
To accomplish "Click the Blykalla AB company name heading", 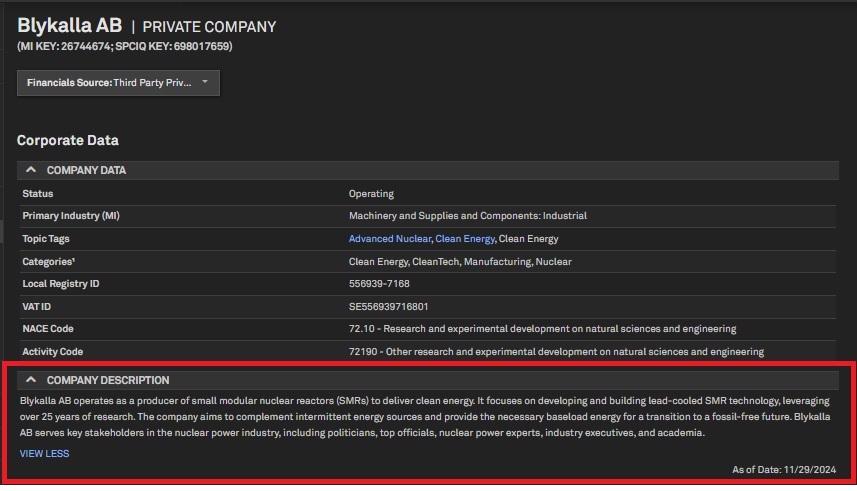I will pyautogui.click(x=69, y=26).
